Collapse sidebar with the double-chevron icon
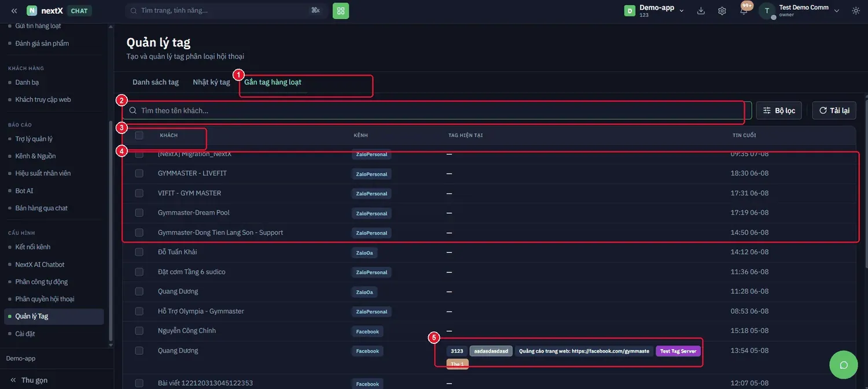 (x=14, y=11)
